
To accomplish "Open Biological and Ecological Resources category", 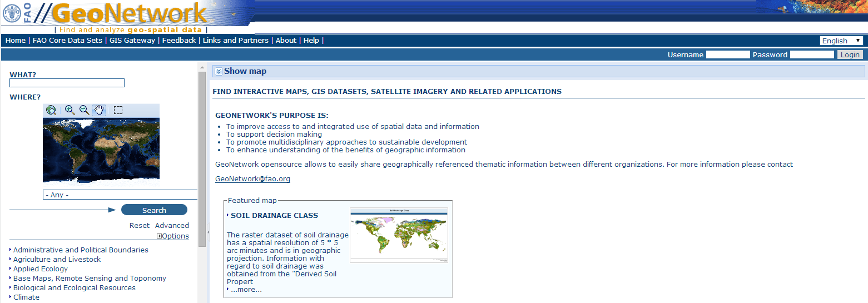I will [x=75, y=288].
